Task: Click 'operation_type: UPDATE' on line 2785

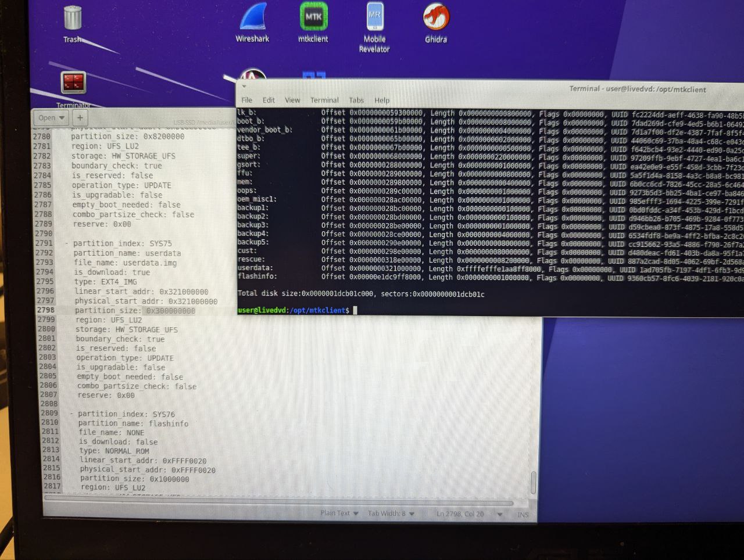Action: coord(121,185)
